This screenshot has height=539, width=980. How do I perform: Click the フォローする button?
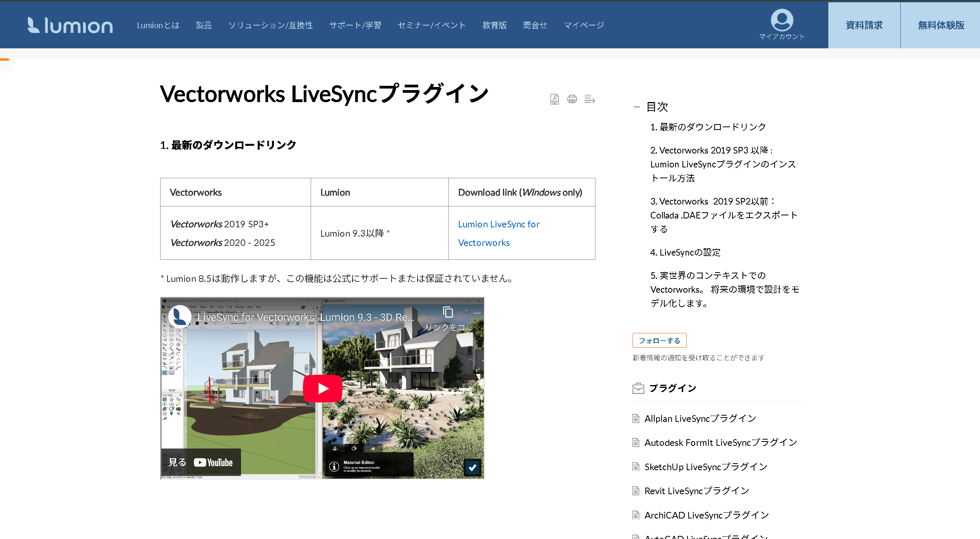pos(659,341)
